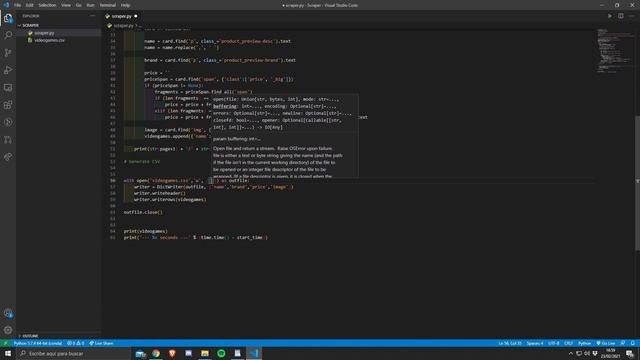Click the '# Generate CSV' comment line

point(142,162)
